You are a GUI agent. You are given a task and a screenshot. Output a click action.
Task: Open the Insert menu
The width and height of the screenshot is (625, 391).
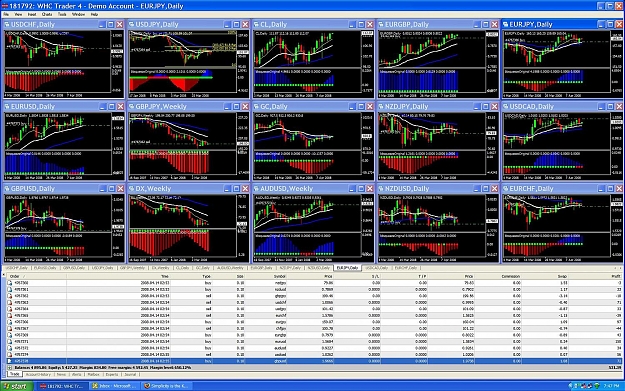click(x=32, y=14)
